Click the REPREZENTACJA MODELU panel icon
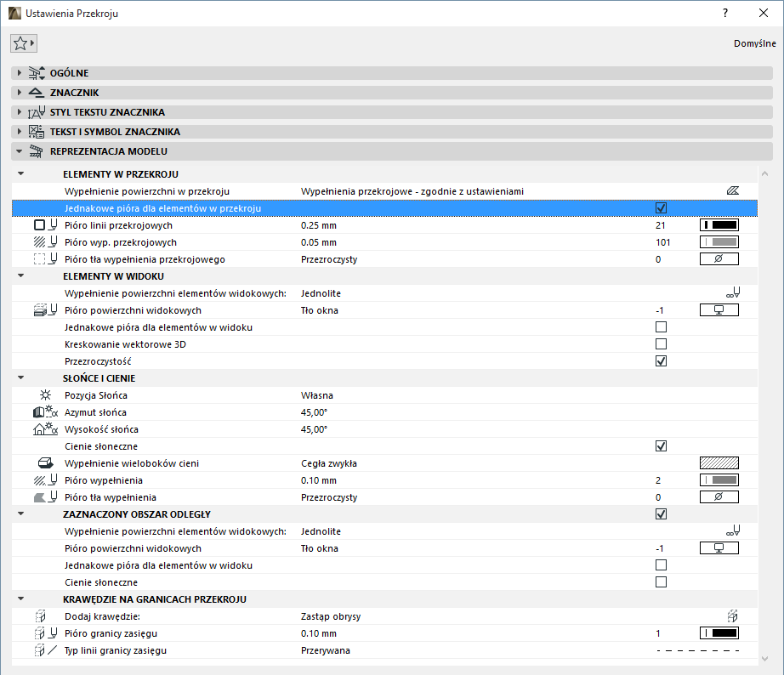This screenshot has height=675, width=784. [37, 151]
